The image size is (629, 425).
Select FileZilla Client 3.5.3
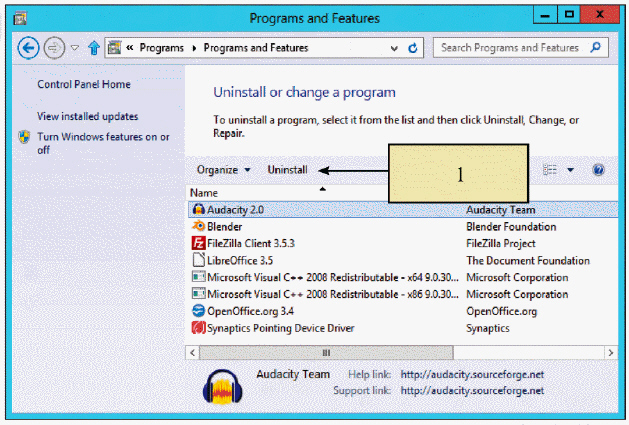[x=251, y=244]
